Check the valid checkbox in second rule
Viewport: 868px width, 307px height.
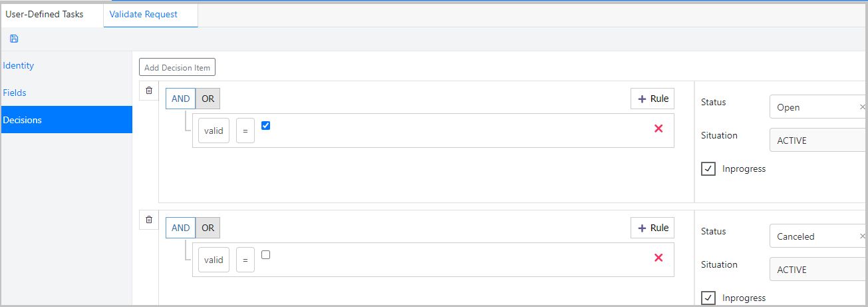point(266,254)
